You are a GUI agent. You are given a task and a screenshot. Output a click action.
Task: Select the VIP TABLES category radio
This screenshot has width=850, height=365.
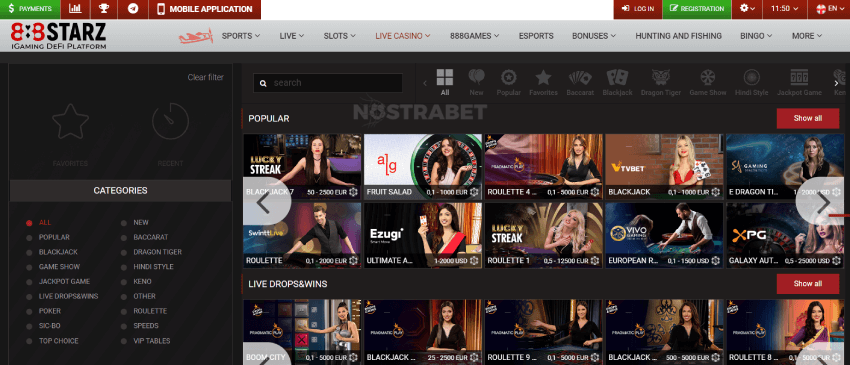[124, 341]
